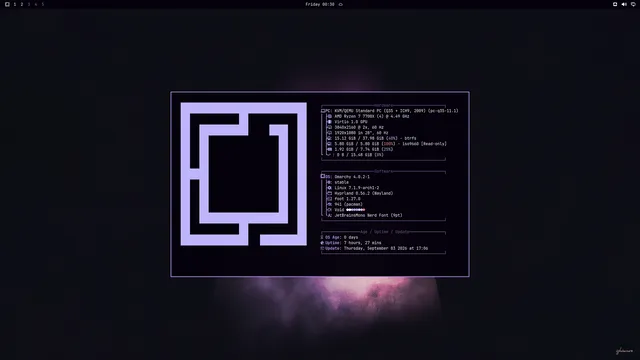Click the package icon beside 941 (pacman)
Image resolution: width=640 pixels, height=360 pixels.
pos(329,204)
